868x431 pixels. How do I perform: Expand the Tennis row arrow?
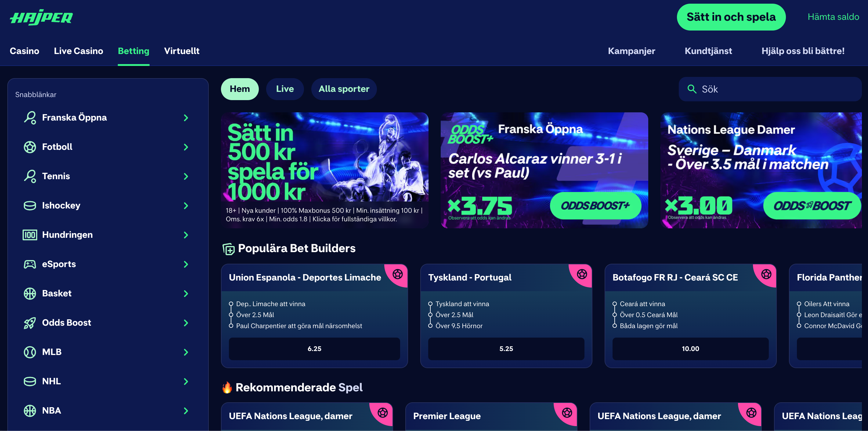click(x=186, y=176)
